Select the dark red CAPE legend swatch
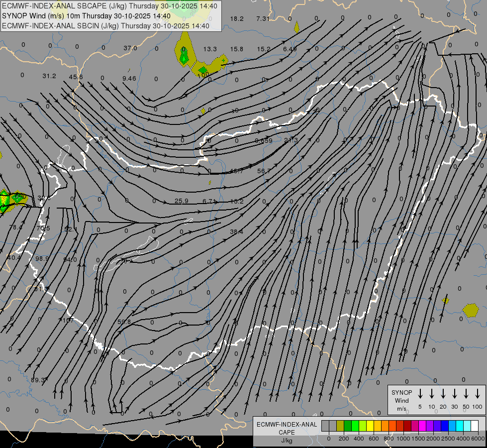The width and height of the screenshot is (487, 448). (x=407, y=426)
